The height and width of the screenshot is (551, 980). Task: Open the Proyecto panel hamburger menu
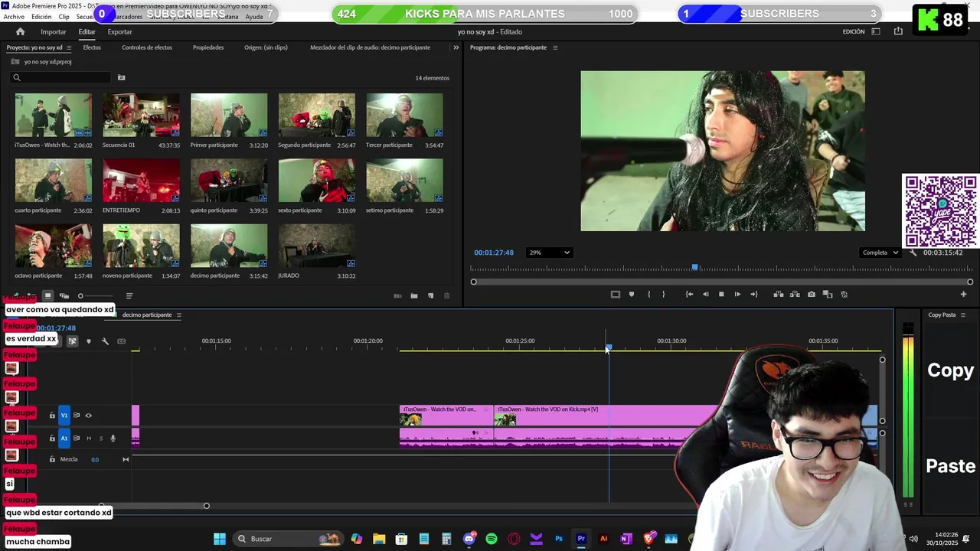tap(68, 47)
